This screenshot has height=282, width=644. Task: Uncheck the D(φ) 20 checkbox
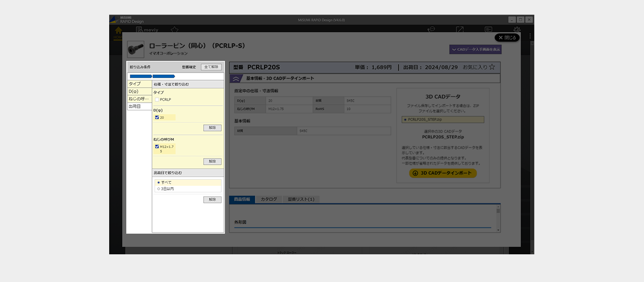157,117
